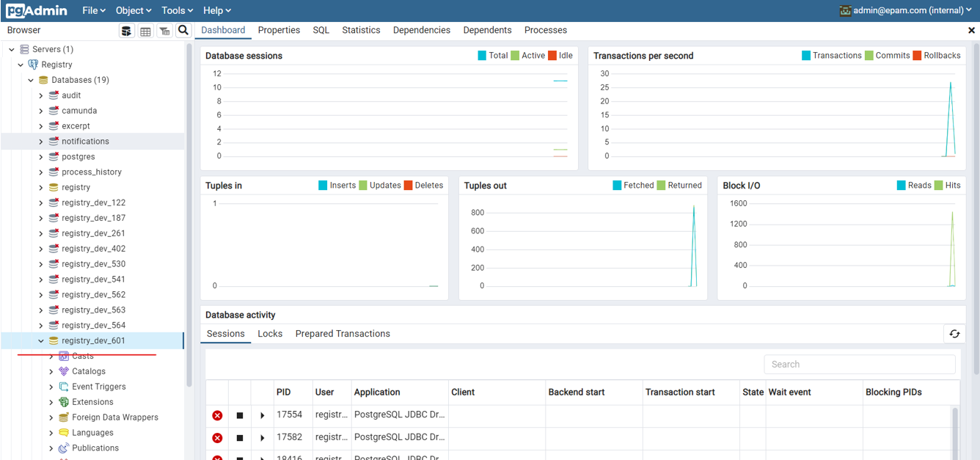Viewport: 980px width, 460px height.
Task: Click the Search Objects magnifier icon
Action: tap(183, 30)
